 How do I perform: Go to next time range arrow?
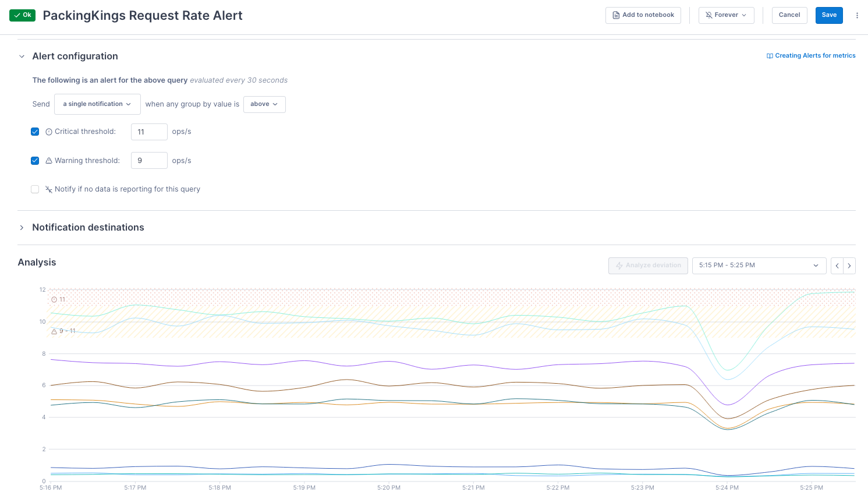pos(849,266)
